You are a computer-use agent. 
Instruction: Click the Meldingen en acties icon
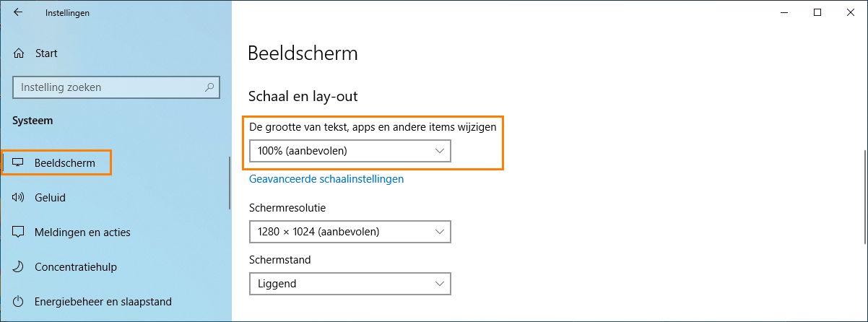coord(19,232)
